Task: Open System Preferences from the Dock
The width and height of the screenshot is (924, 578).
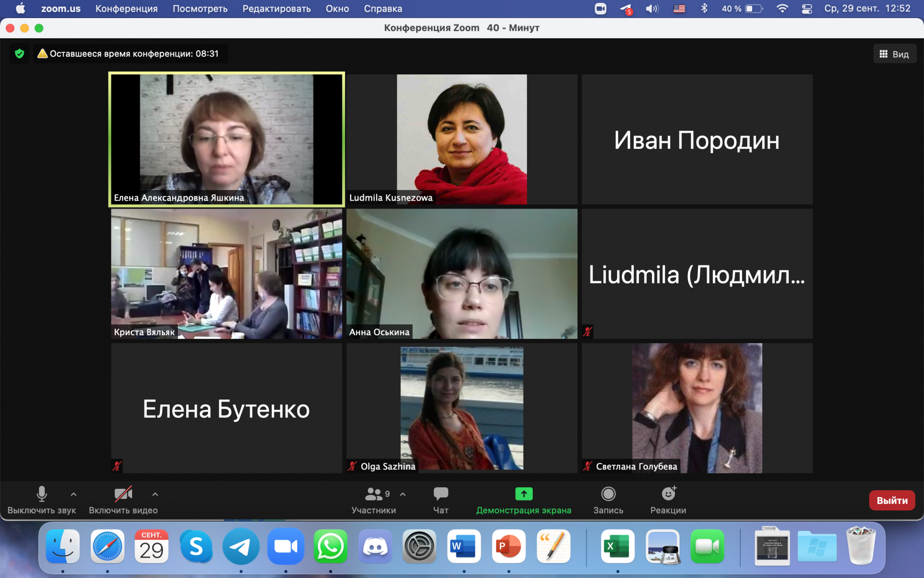Action: click(419, 547)
